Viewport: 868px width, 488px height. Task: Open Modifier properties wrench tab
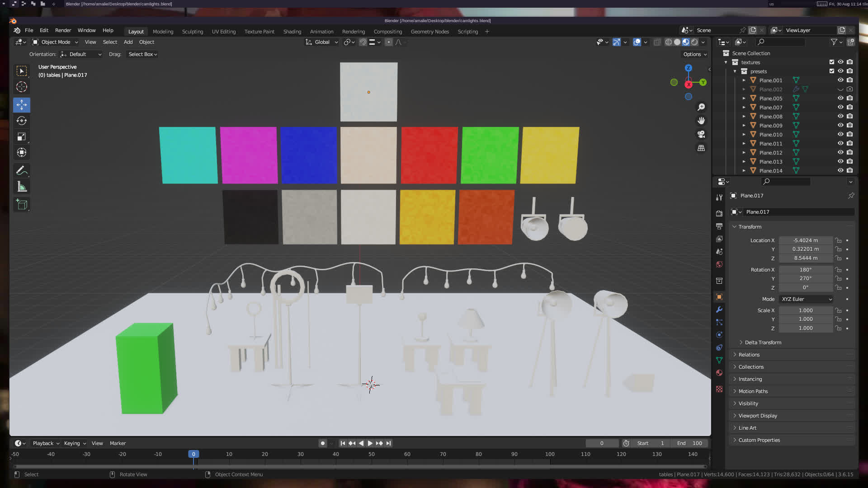(719, 310)
